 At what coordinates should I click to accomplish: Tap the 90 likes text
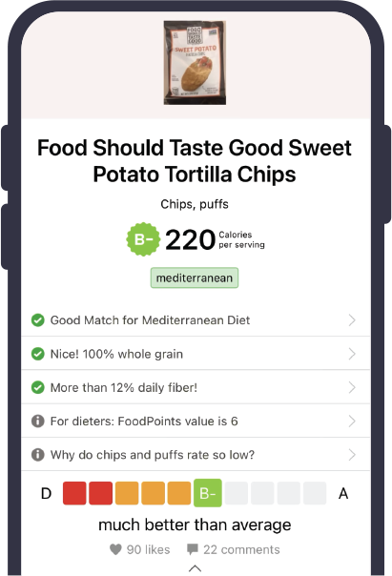tap(148, 549)
